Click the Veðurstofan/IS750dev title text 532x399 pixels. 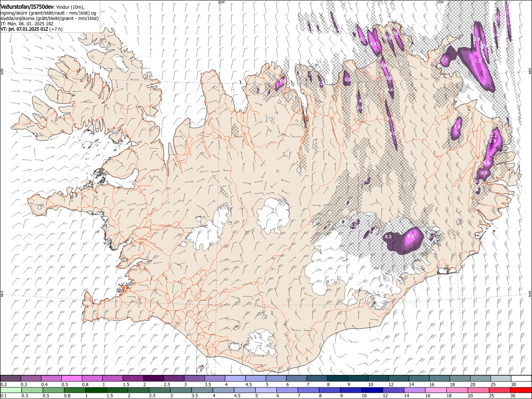tap(27, 7)
